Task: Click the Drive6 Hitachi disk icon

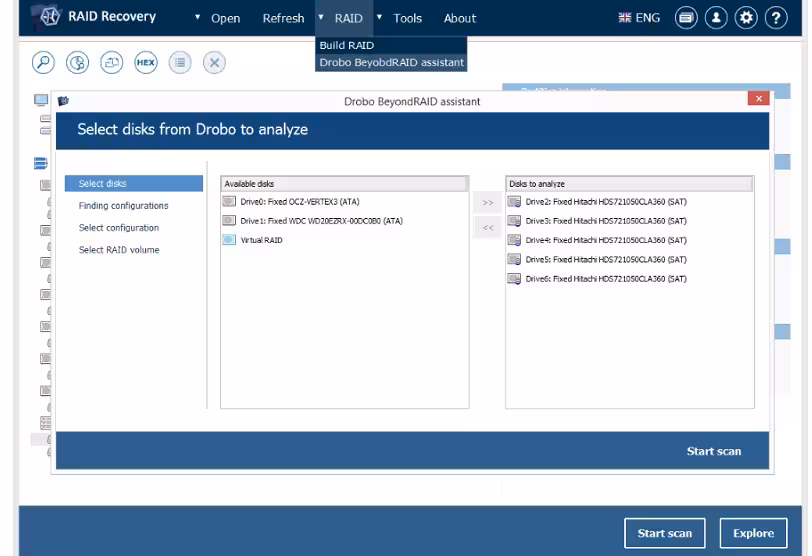Action: click(x=514, y=279)
